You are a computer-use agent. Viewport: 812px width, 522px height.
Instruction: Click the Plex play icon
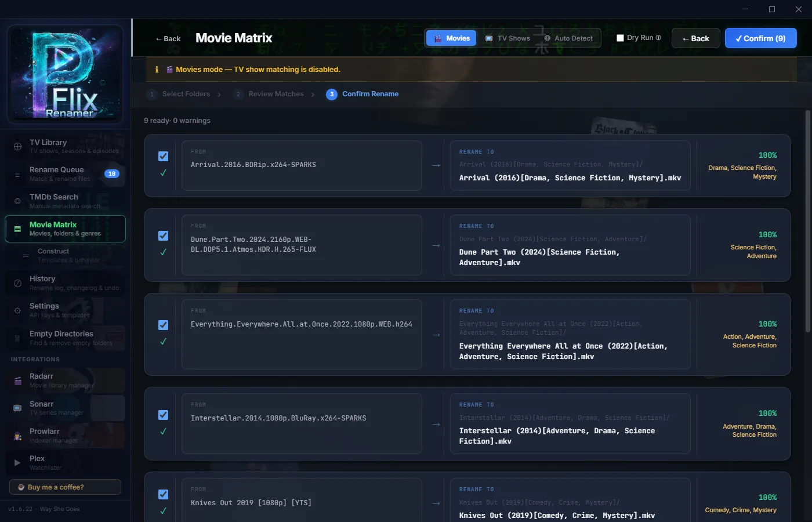coord(17,463)
